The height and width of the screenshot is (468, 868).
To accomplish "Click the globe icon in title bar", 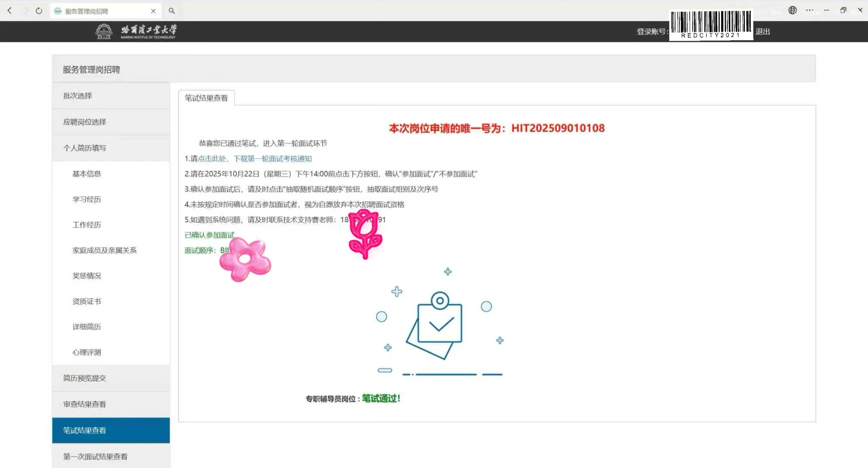I will pyautogui.click(x=792, y=10).
